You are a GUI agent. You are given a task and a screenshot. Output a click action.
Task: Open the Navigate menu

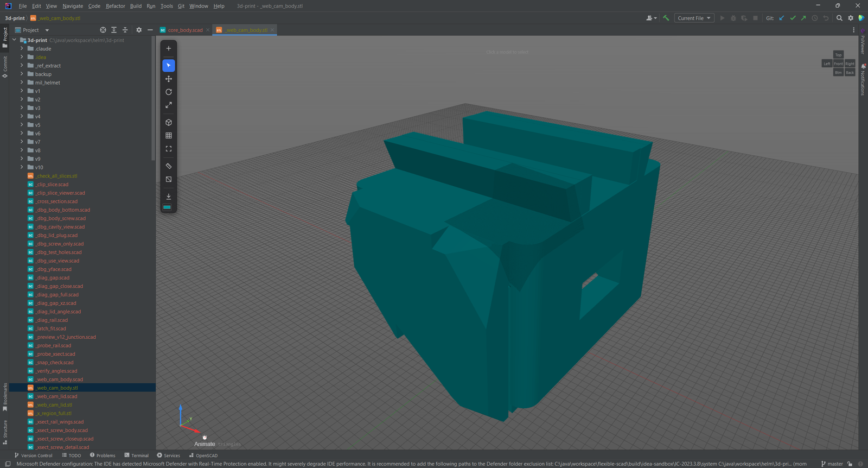[x=73, y=6]
